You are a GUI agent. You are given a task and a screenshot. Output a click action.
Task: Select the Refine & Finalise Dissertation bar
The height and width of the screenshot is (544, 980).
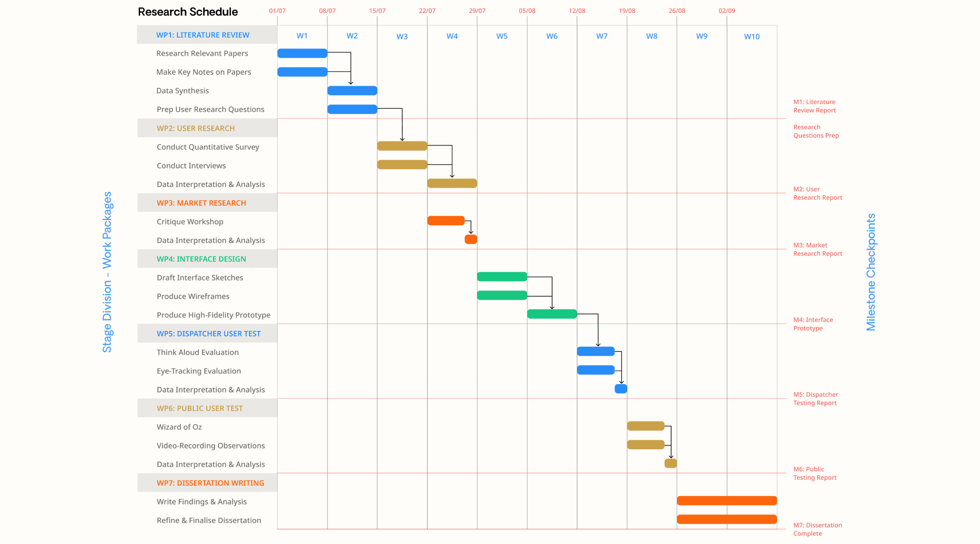(727, 520)
